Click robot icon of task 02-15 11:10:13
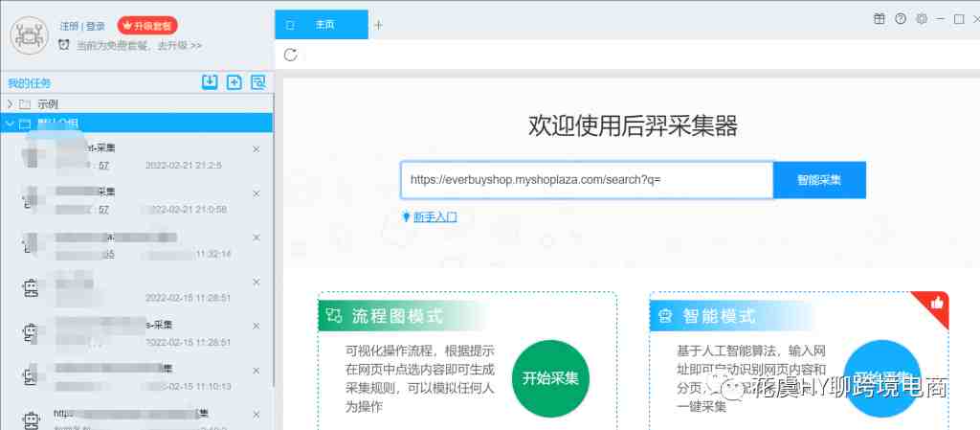The width and height of the screenshot is (980, 430). pyautogui.click(x=30, y=377)
